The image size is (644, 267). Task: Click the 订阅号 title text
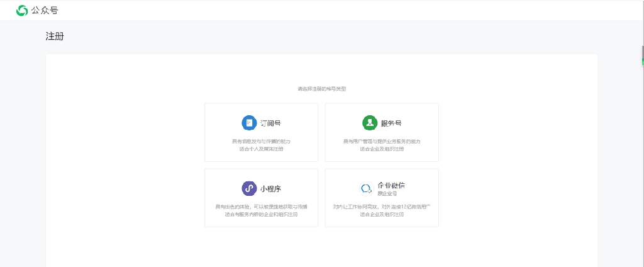click(270, 123)
